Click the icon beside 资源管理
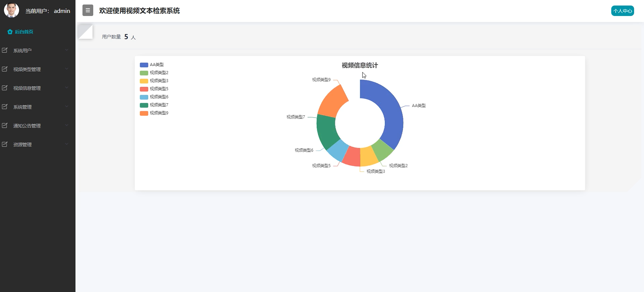The height and width of the screenshot is (292, 644). click(x=5, y=144)
